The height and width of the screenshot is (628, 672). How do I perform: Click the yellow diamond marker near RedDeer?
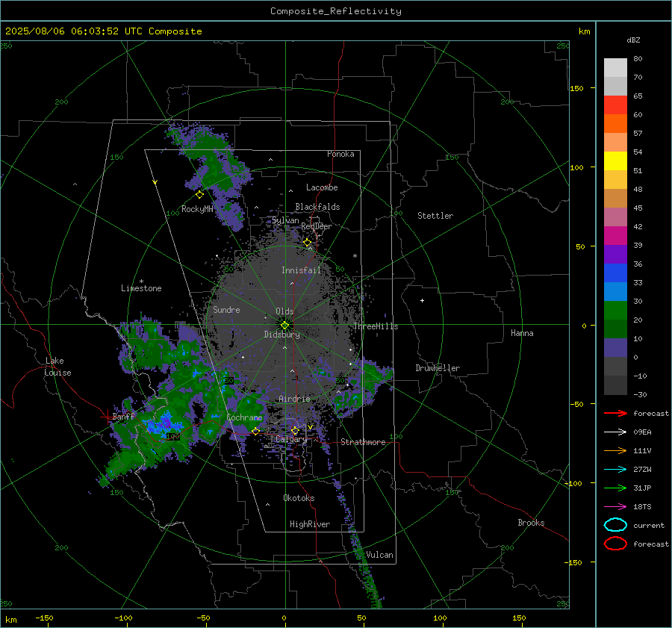(308, 243)
